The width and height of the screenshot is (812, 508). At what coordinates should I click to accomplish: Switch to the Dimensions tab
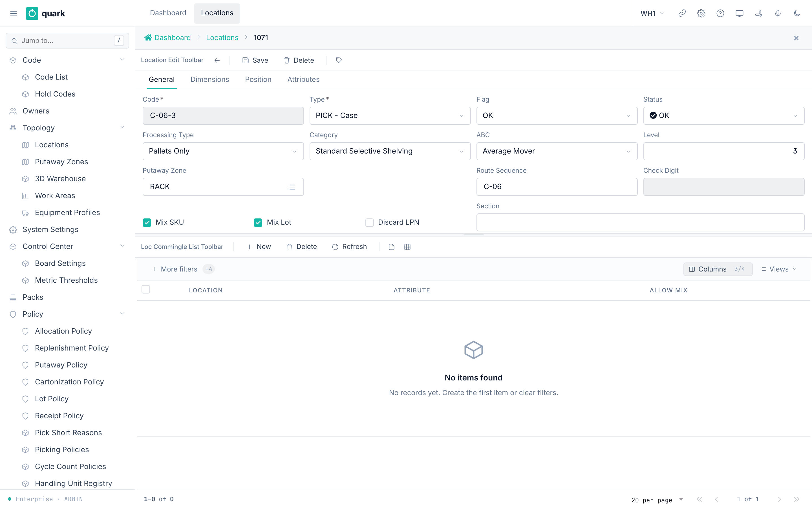(x=210, y=80)
